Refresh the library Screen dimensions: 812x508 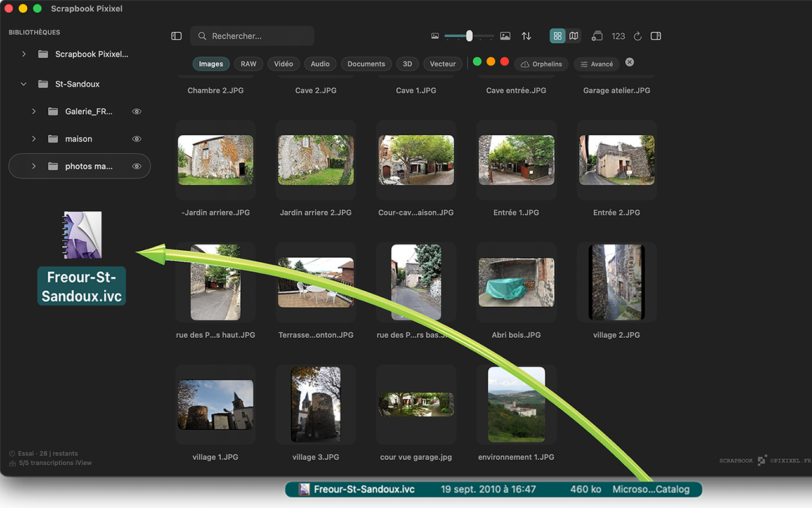coord(638,36)
